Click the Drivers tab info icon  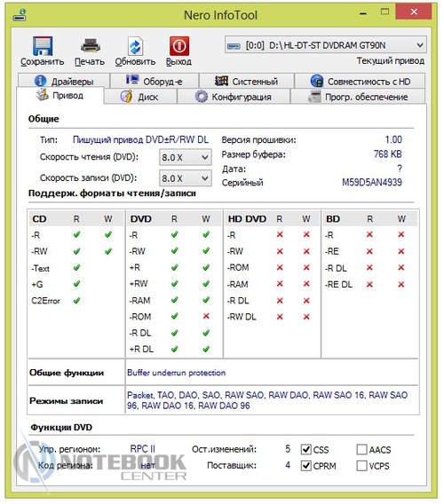pos(40,81)
